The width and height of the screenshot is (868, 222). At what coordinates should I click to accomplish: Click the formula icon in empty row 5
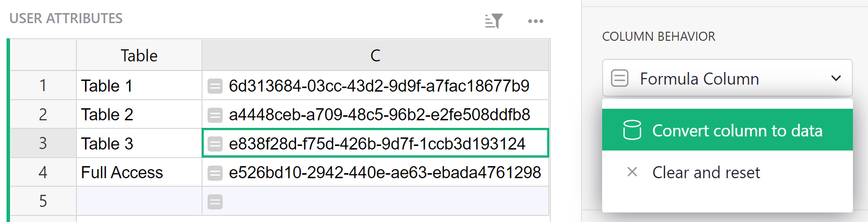pos(215,202)
